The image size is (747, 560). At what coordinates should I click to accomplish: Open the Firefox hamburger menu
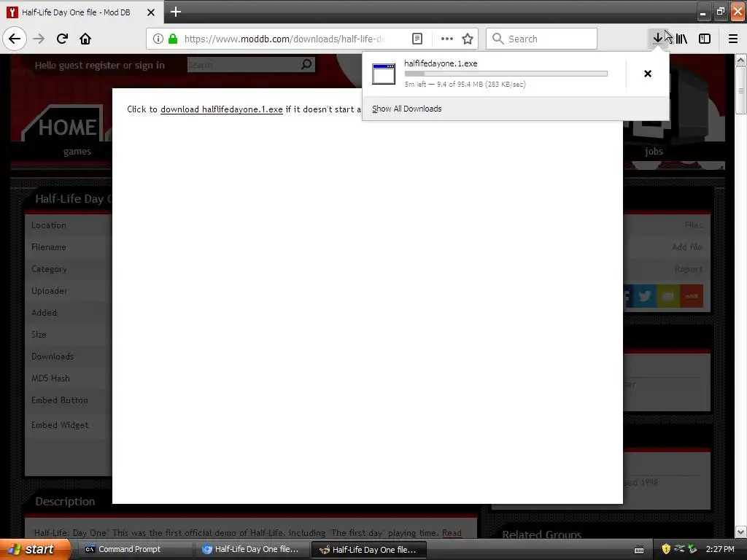[733, 39]
